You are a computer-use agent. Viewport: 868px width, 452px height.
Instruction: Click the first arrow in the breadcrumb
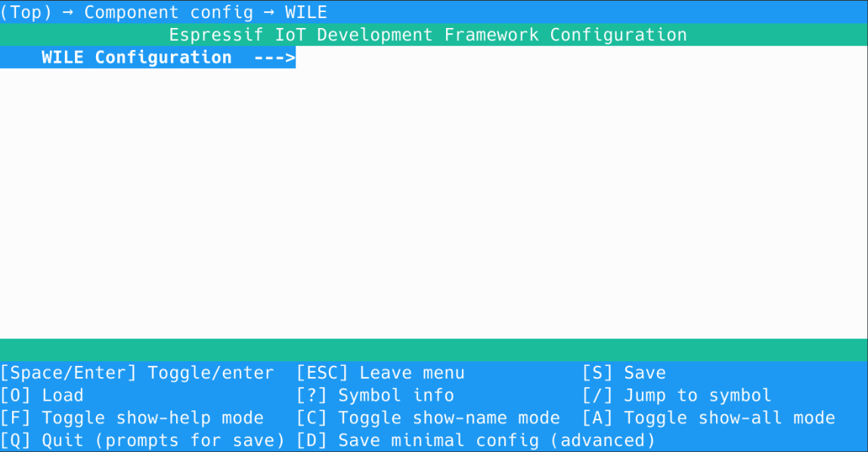(x=68, y=12)
